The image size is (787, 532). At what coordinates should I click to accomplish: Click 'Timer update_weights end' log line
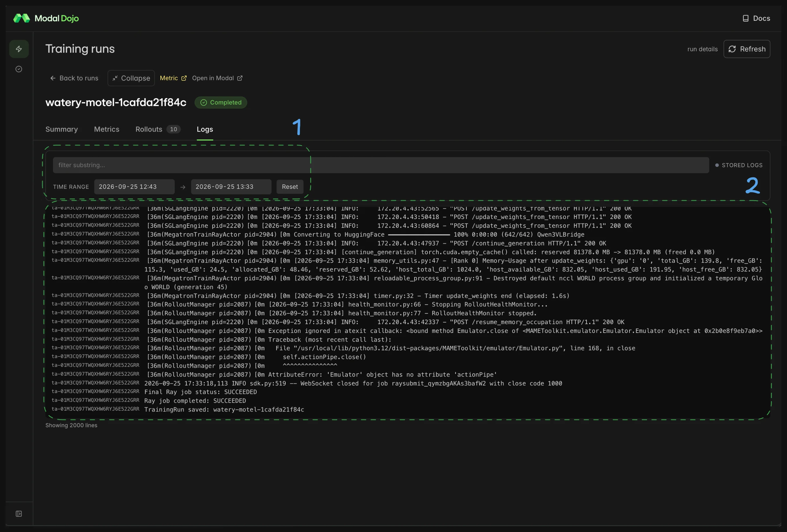[x=358, y=296]
